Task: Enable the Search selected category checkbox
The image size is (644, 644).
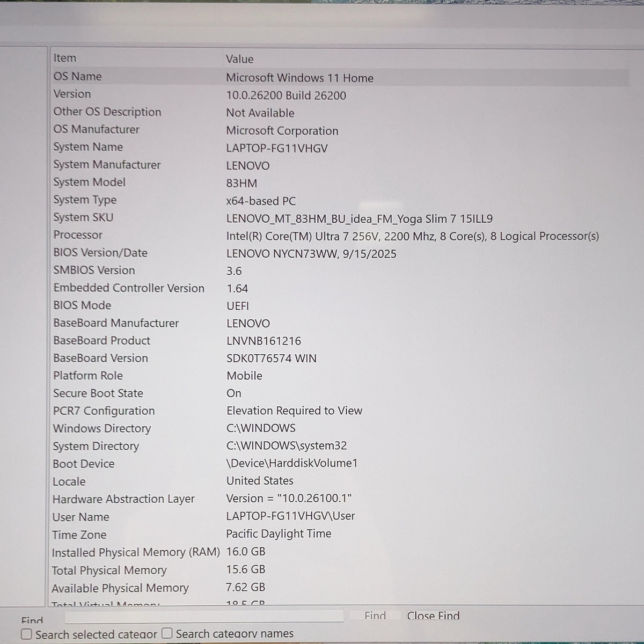Action: (x=26, y=634)
